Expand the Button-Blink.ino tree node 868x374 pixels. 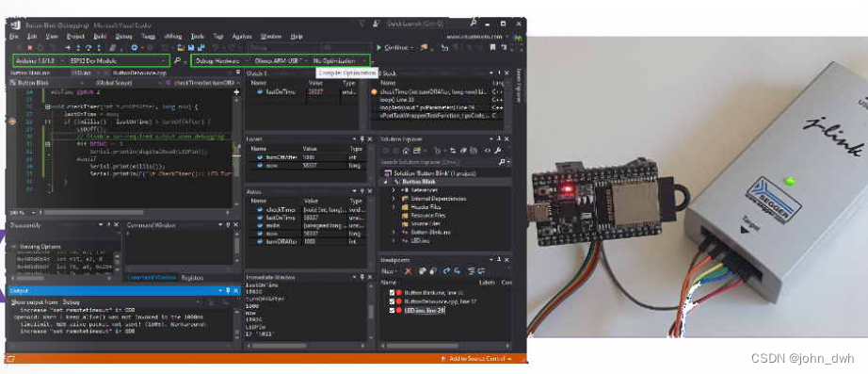tap(394, 232)
